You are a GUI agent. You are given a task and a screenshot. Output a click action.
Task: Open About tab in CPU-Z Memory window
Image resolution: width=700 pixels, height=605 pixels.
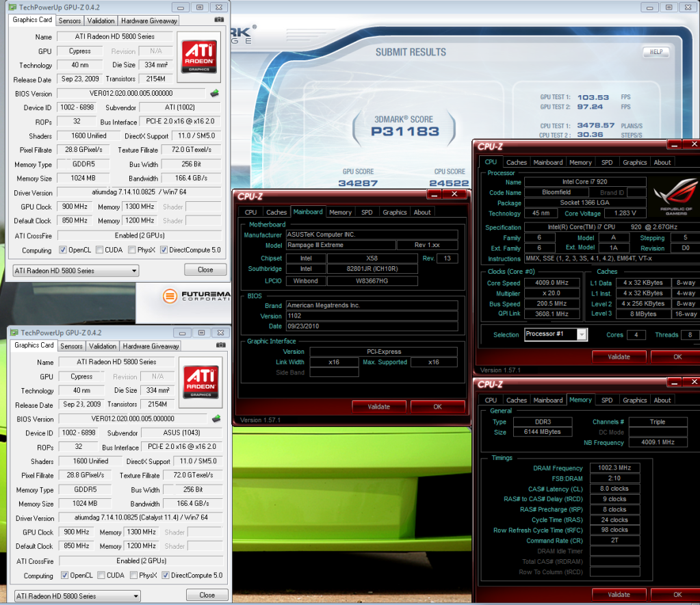point(662,400)
